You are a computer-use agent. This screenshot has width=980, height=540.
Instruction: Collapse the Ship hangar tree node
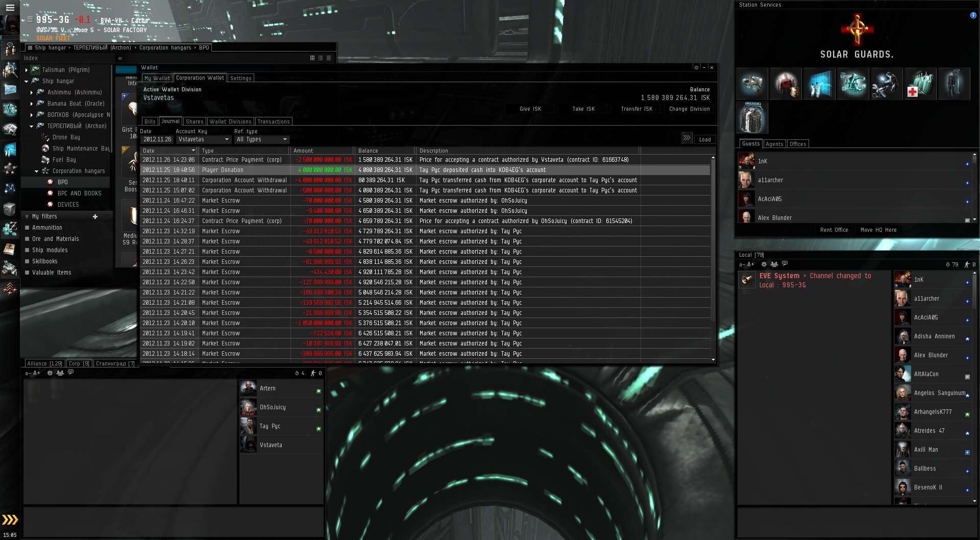coord(26,81)
